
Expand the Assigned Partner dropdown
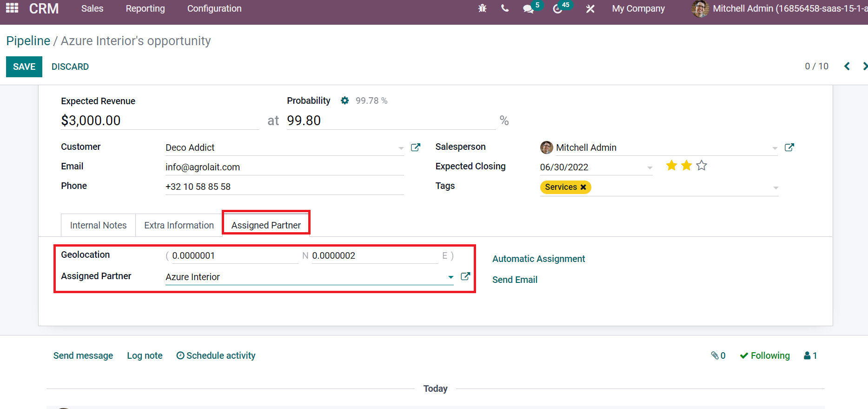pyautogui.click(x=451, y=277)
